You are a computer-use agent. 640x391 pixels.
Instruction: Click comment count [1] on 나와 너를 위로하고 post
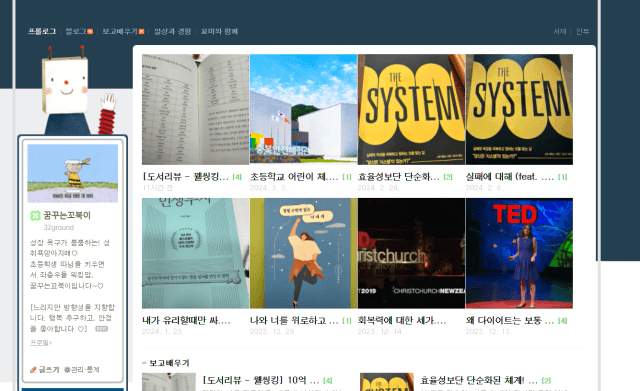(347, 321)
